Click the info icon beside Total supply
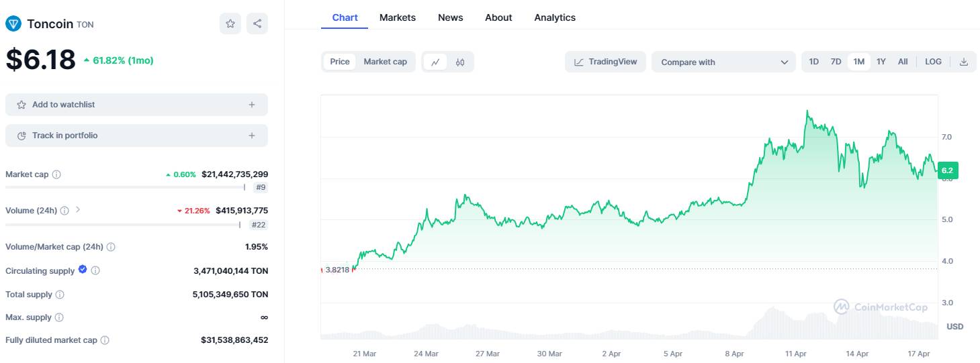Image resolution: width=980 pixels, height=363 pixels. 60,295
